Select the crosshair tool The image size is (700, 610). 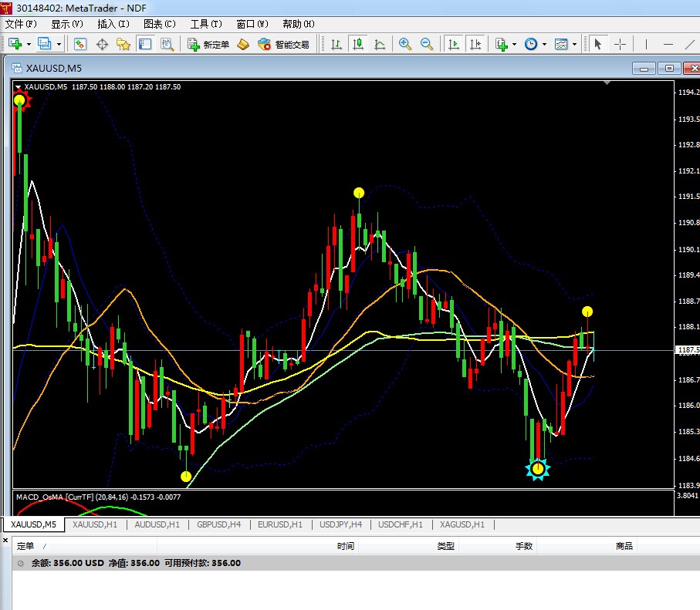(620, 44)
